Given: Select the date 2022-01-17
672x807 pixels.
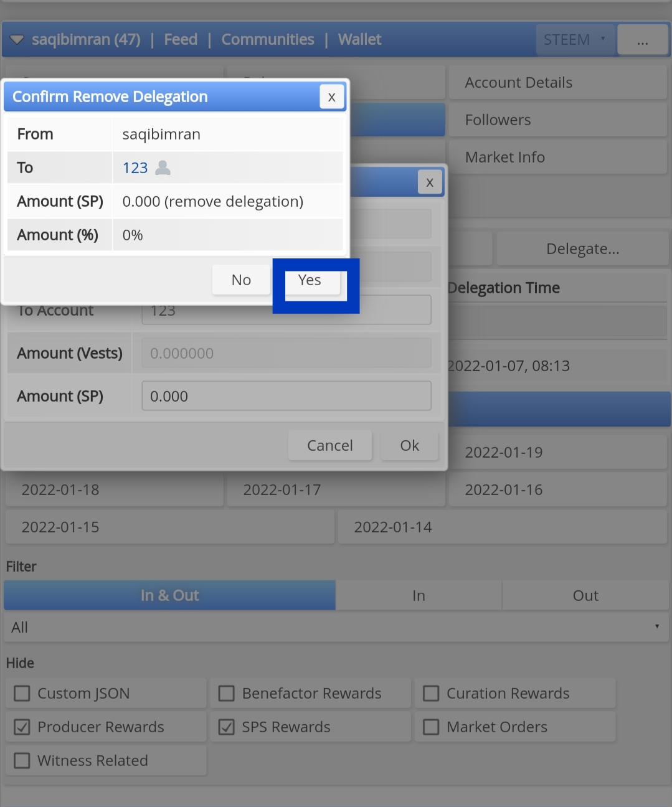Looking at the screenshot, I should coord(336,490).
